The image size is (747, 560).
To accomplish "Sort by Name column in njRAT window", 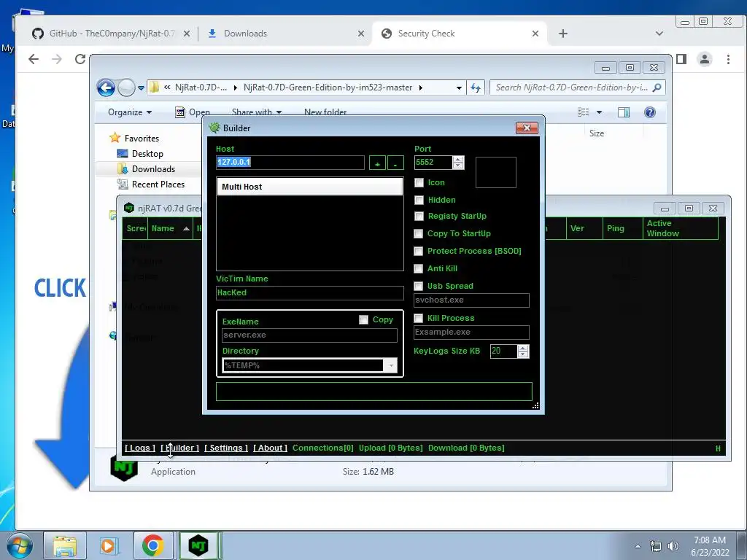I will (170, 228).
